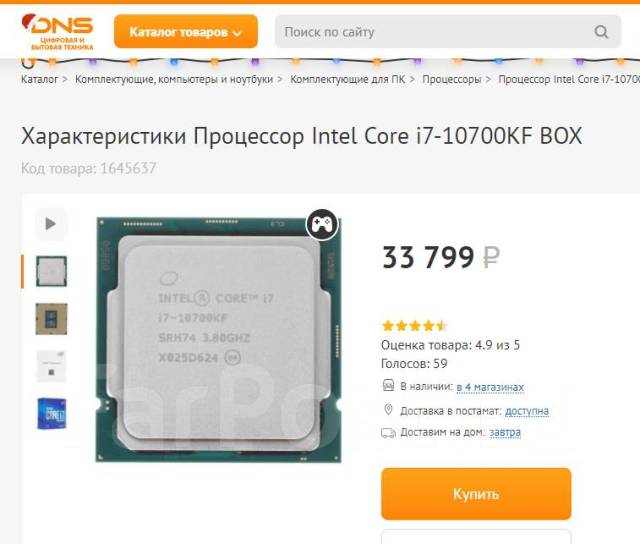Open Комплектующие для ПК breadcrumb
Image resolution: width=640 pixels, height=544 pixels.
click(348, 79)
